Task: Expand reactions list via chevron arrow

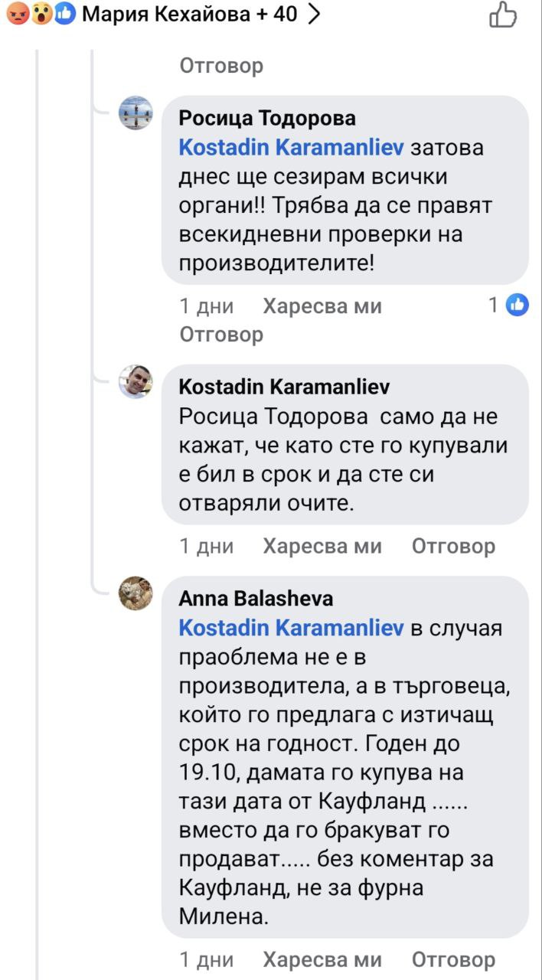Action: click(312, 14)
